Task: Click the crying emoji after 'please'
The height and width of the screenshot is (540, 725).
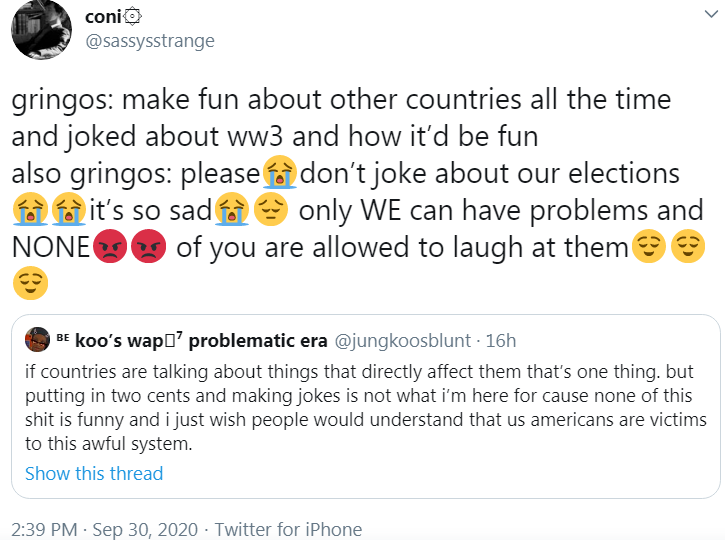Action: click(279, 174)
